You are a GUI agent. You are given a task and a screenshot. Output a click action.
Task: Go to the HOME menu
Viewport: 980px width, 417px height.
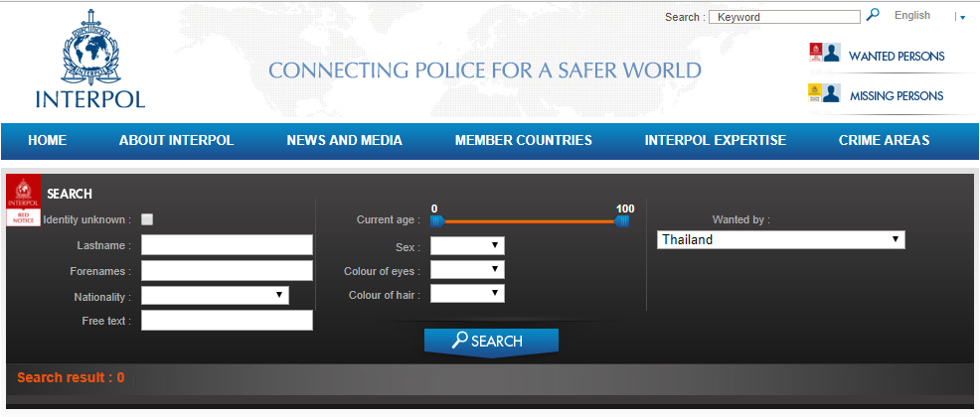(48, 140)
